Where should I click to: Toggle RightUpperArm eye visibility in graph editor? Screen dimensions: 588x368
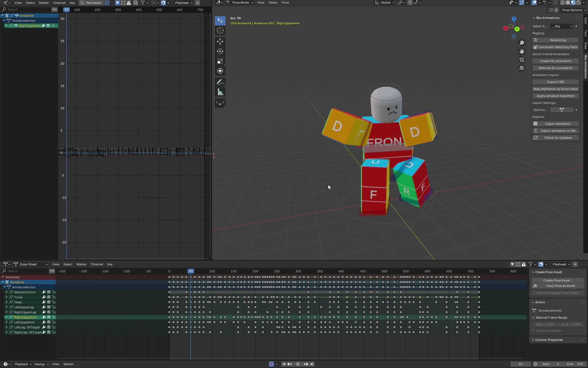pyautogui.click(x=16, y=26)
